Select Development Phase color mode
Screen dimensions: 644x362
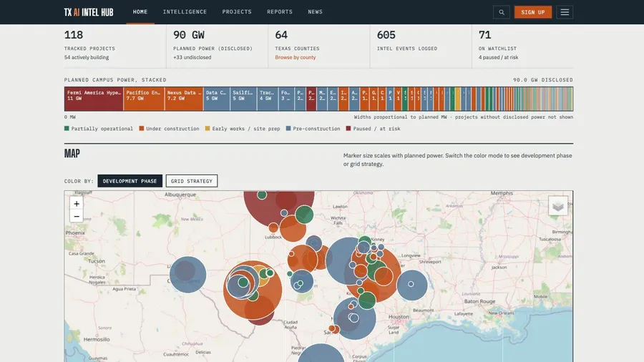click(x=130, y=181)
